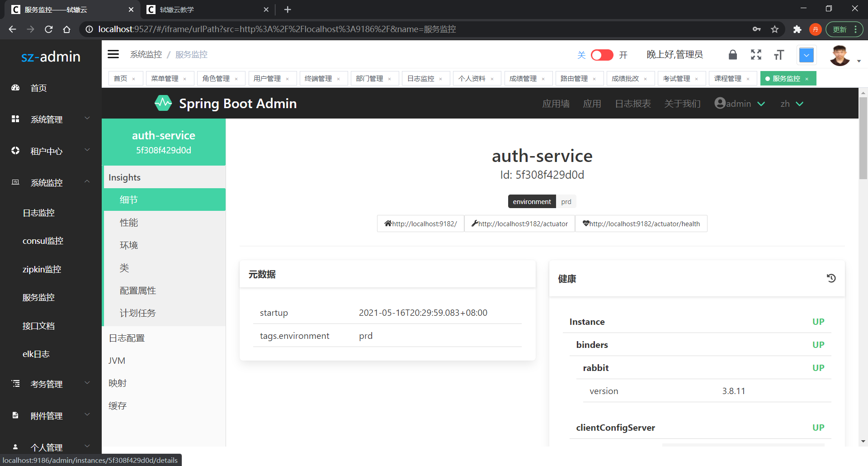The height and width of the screenshot is (466, 868).
Task: Click the saved password key icon
Action: pos(757,29)
